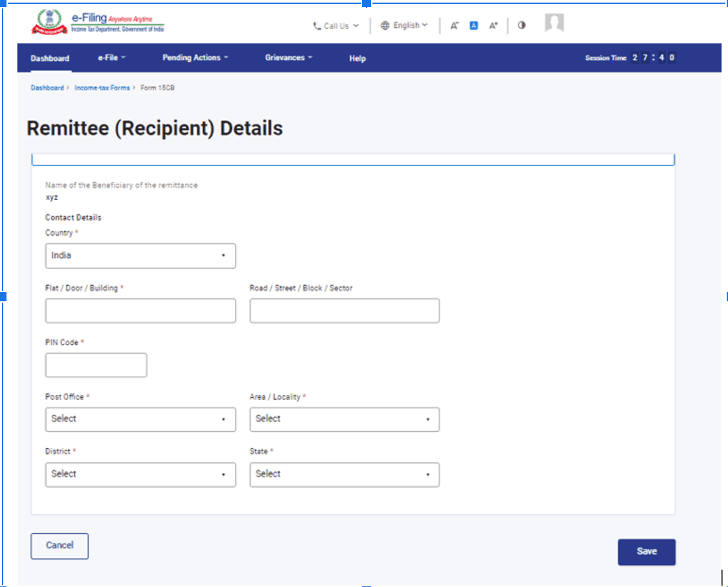This screenshot has width=728, height=587.
Task: Click the phone icon beside Call Us
Action: pyautogui.click(x=316, y=26)
